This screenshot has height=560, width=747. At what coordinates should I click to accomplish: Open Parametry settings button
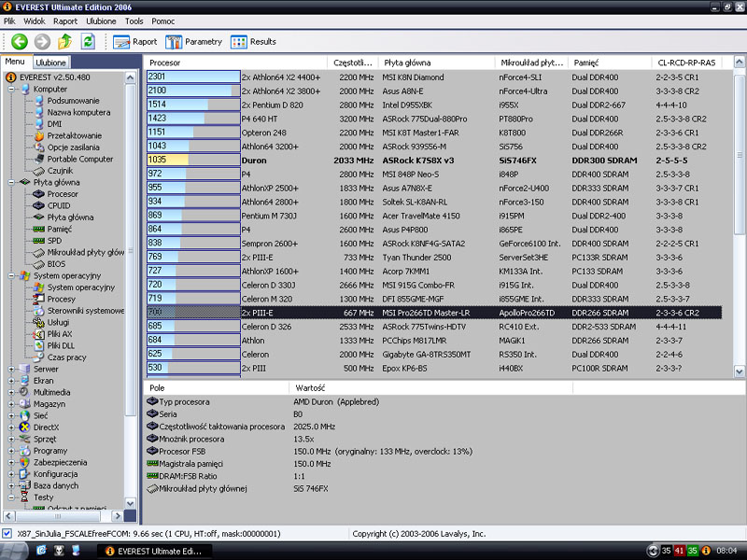pyautogui.click(x=194, y=42)
